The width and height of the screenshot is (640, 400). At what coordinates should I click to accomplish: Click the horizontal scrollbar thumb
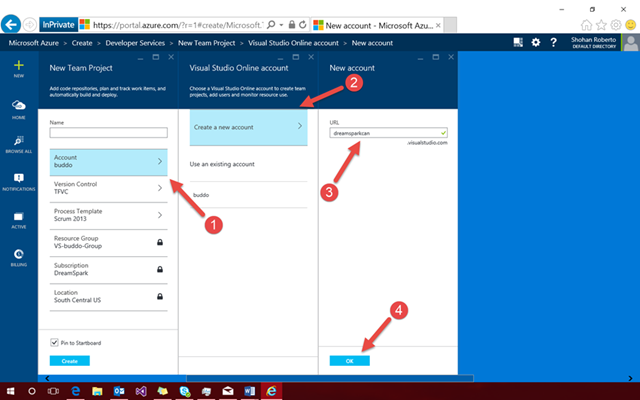click(x=330, y=378)
